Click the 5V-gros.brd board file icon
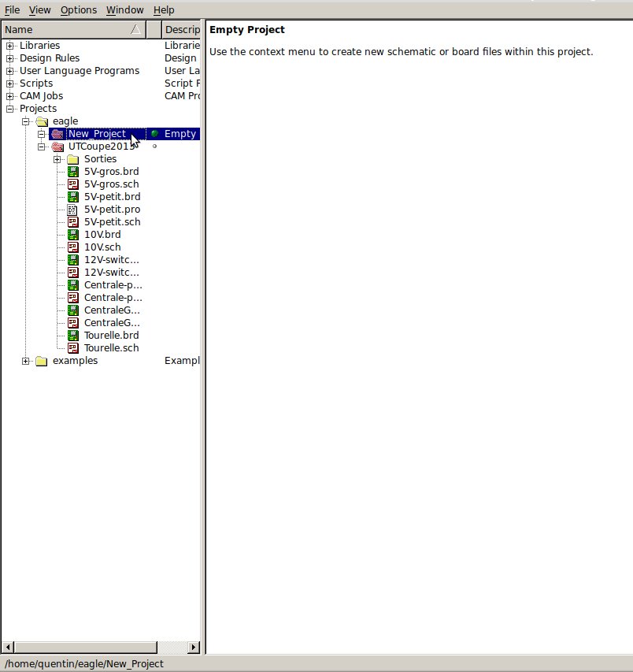 pos(73,172)
